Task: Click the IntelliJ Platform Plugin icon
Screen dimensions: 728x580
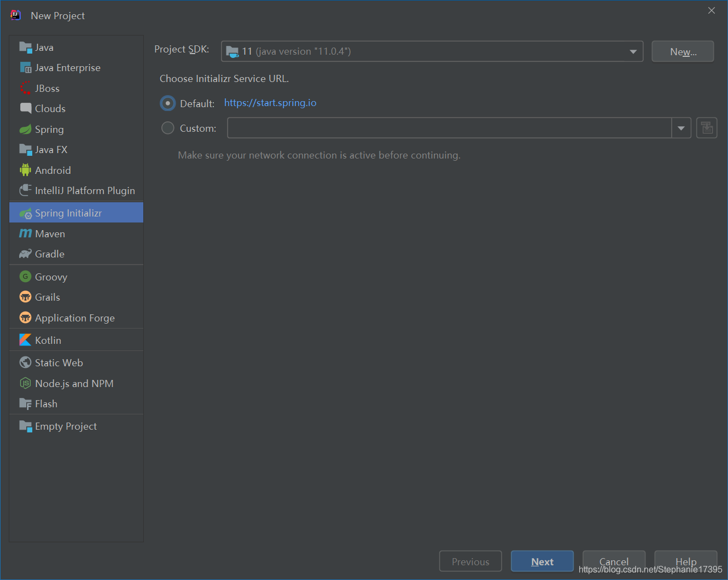Action: pyautogui.click(x=26, y=190)
